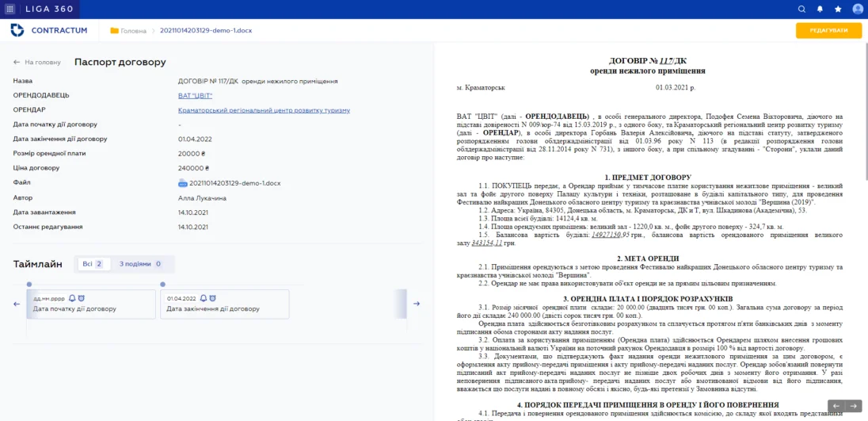Viewport: 868px width, 421px height.
Task: Click the docx file icon beside file name
Action: tap(183, 183)
